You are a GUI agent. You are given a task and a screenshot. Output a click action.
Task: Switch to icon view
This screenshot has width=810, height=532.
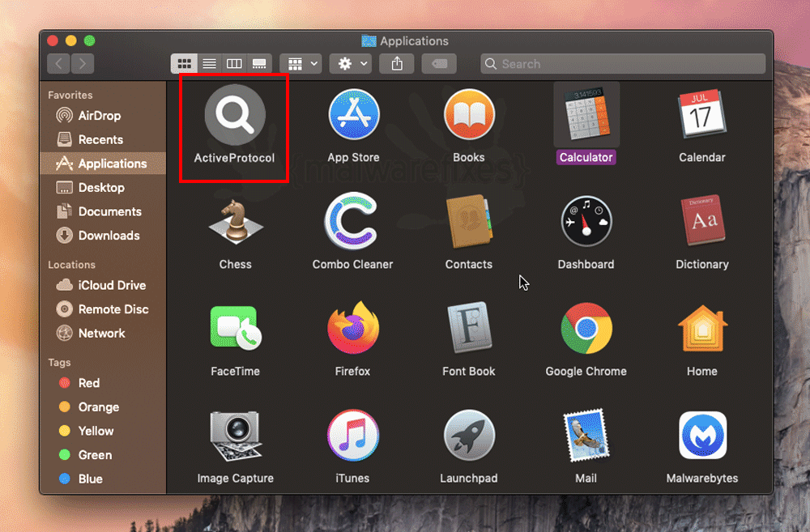pos(185,63)
